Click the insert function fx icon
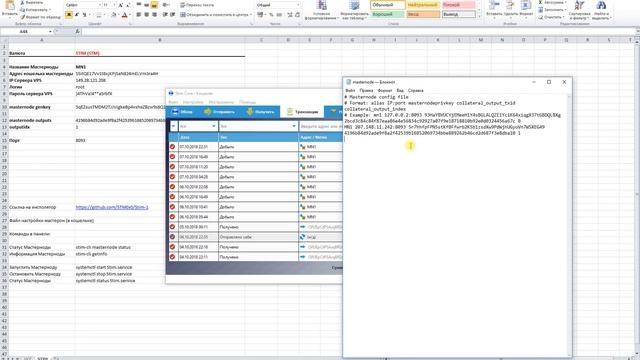 [77, 31]
